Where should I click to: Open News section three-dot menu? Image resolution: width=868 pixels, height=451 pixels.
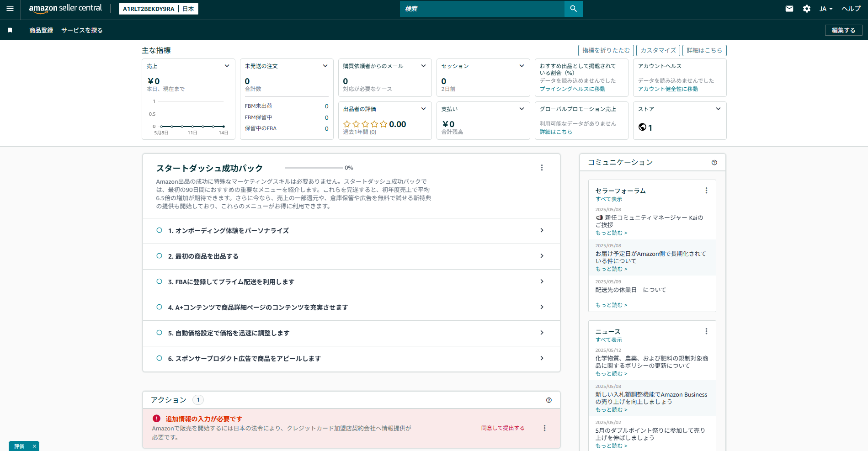pos(706,331)
